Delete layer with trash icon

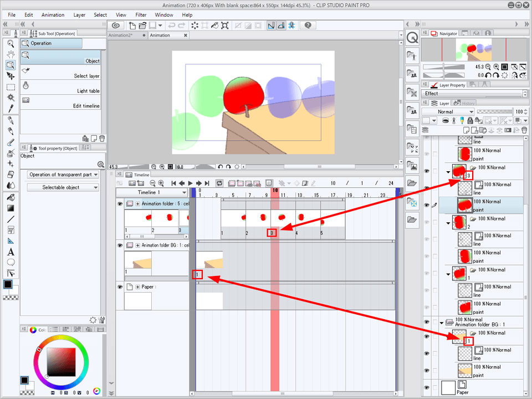(524, 130)
